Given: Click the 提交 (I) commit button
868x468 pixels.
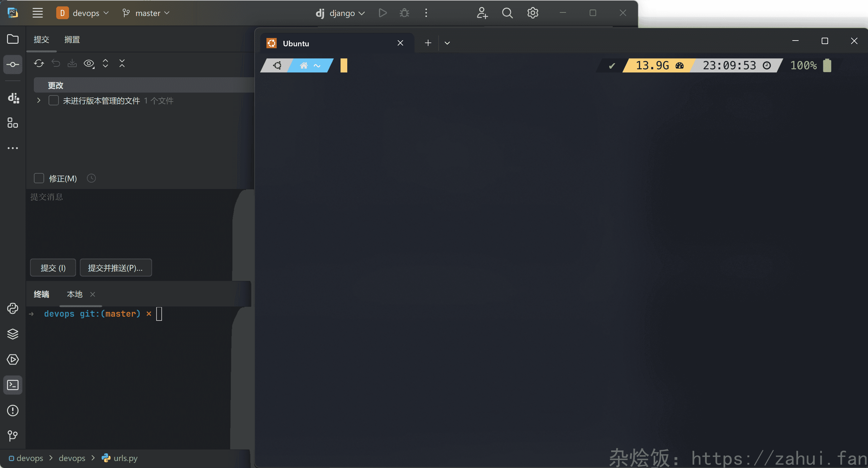Looking at the screenshot, I should point(53,268).
